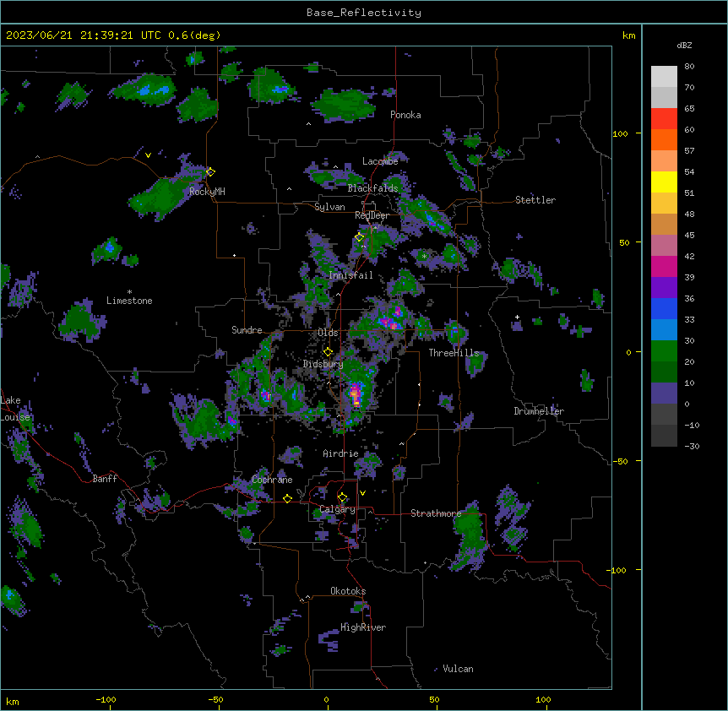
Task: Click the Banff label
Action: pyautogui.click(x=105, y=479)
